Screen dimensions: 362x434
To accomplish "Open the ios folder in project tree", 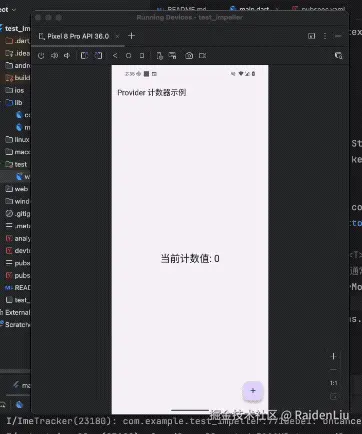I will click(x=15, y=90).
